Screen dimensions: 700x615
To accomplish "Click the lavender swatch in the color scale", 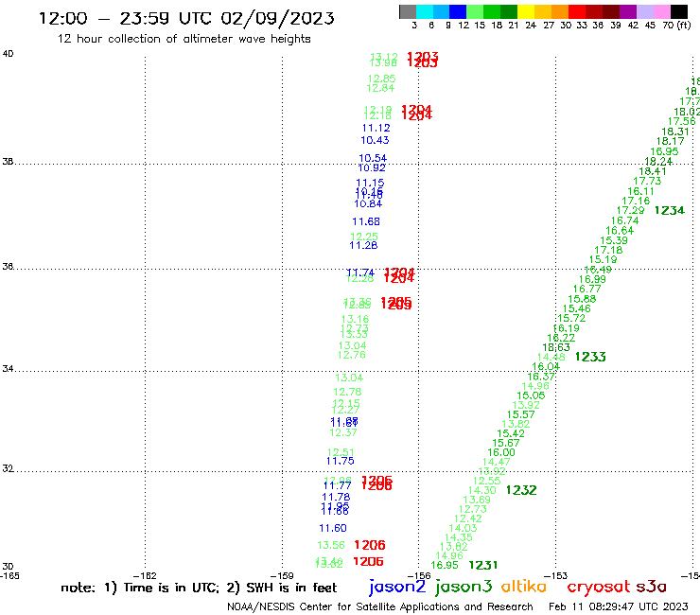I will coord(644,11).
